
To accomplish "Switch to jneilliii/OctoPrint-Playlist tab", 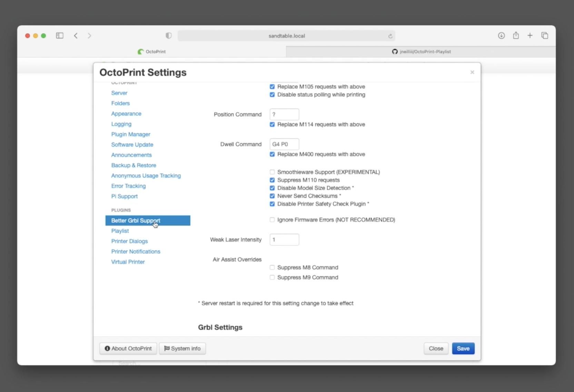I will click(x=421, y=51).
